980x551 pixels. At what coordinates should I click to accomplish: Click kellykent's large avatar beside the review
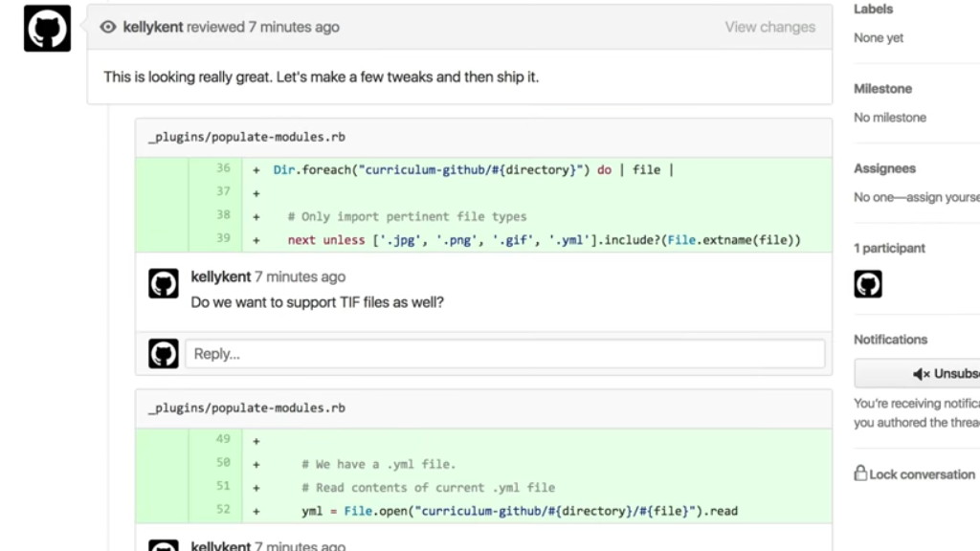[47, 28]
